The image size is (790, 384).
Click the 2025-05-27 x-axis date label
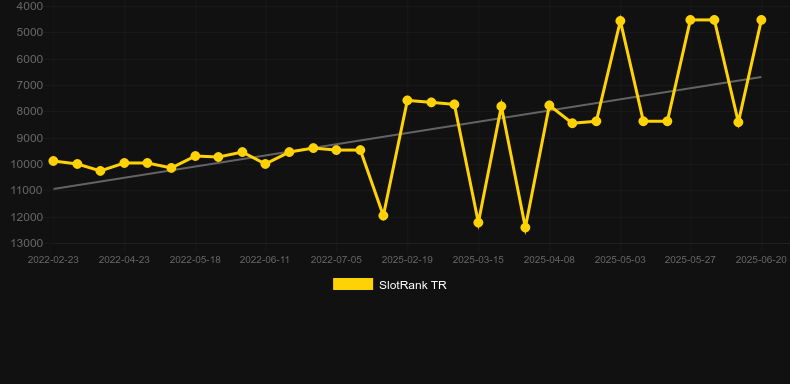(690, 260)
